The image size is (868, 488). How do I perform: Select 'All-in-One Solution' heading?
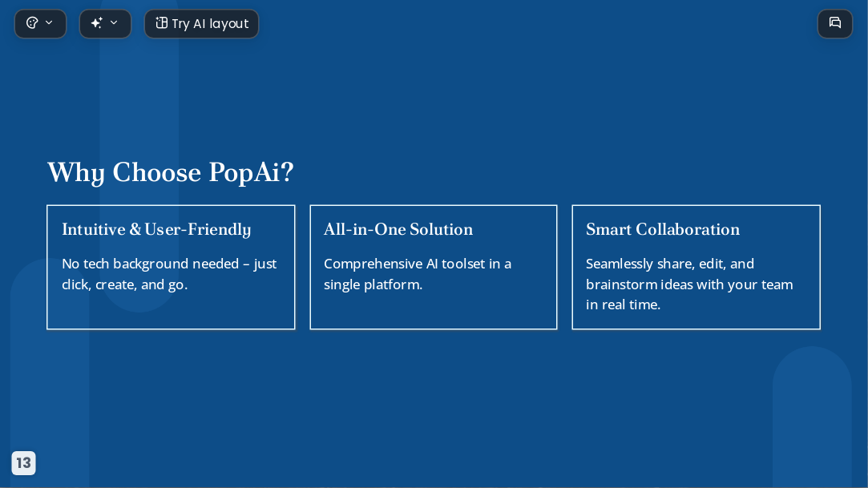[x=398, y=230]
